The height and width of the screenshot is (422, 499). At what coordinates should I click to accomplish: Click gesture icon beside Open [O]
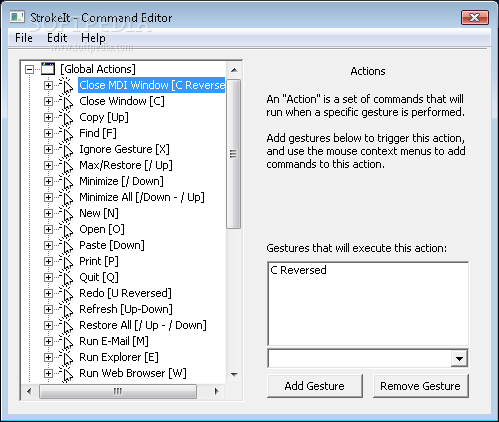point(66,230)
